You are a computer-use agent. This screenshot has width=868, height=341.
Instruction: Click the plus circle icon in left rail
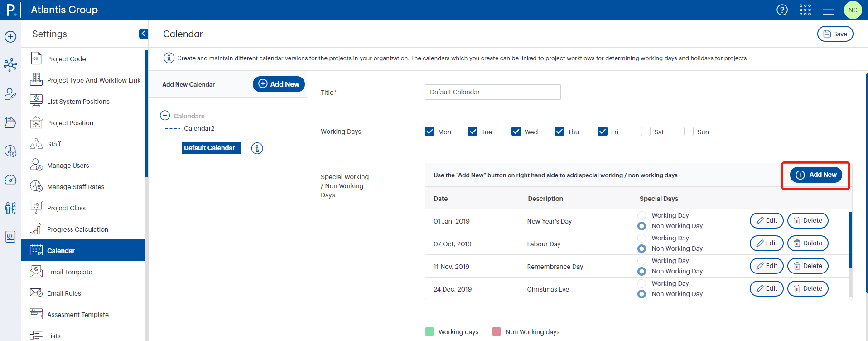(10, 37)
